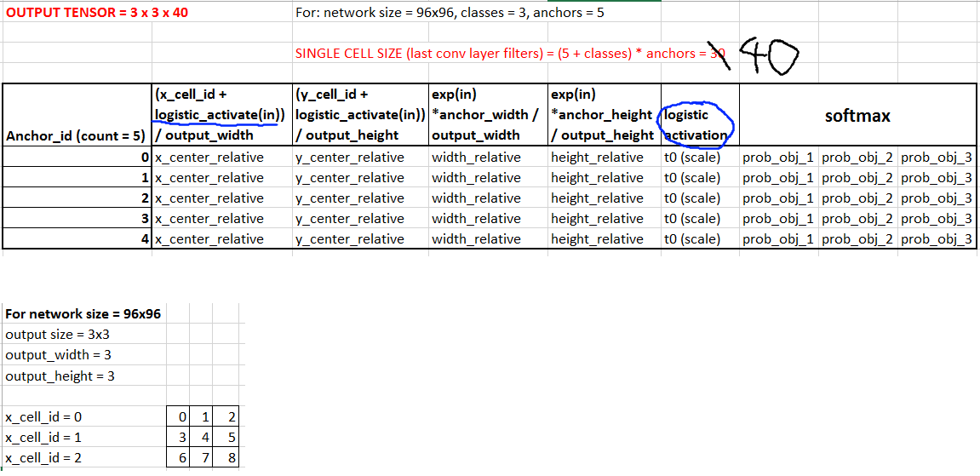Click x_center_relative in anchor row 2
Image resolution: width=980 pixels, height=476 pixels.
(x=222, y=198)
